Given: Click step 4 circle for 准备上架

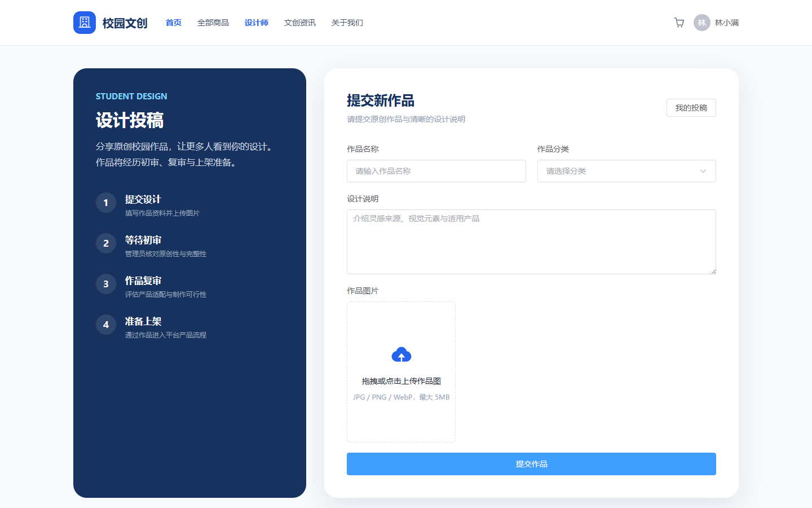Looking at the screenshot, I should point(106,325).
